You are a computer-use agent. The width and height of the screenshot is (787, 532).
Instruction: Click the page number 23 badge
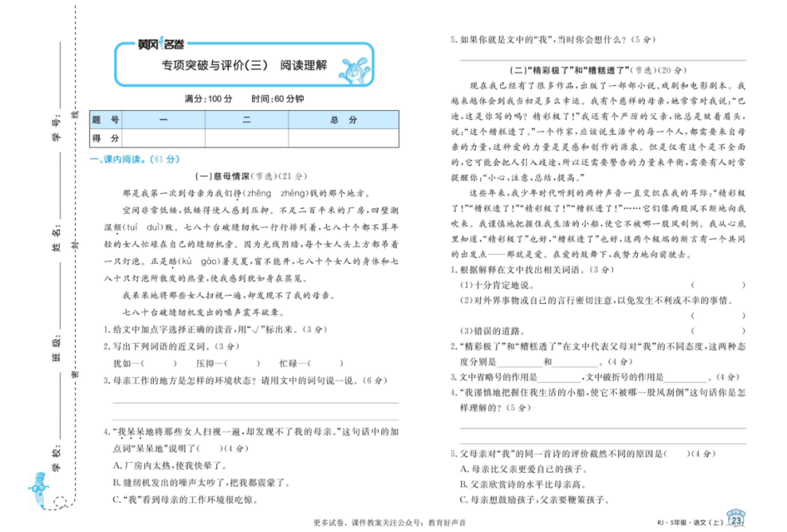736,519
